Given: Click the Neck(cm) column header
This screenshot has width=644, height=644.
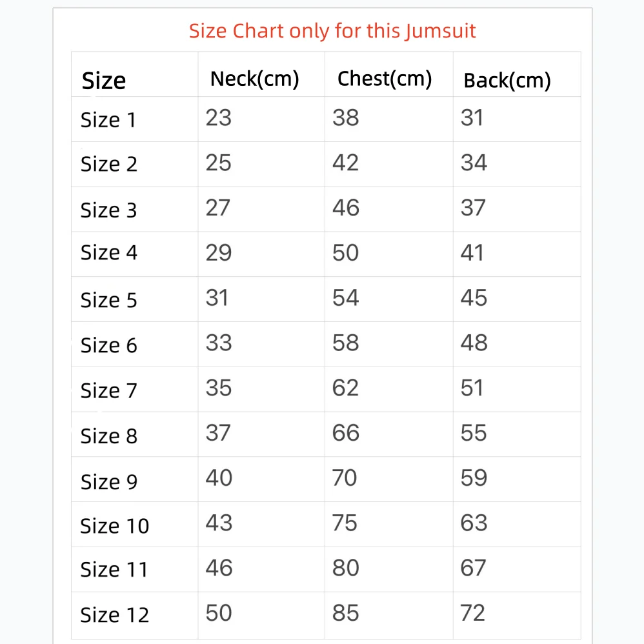Looking at the screenshot, I should (254, 79).
